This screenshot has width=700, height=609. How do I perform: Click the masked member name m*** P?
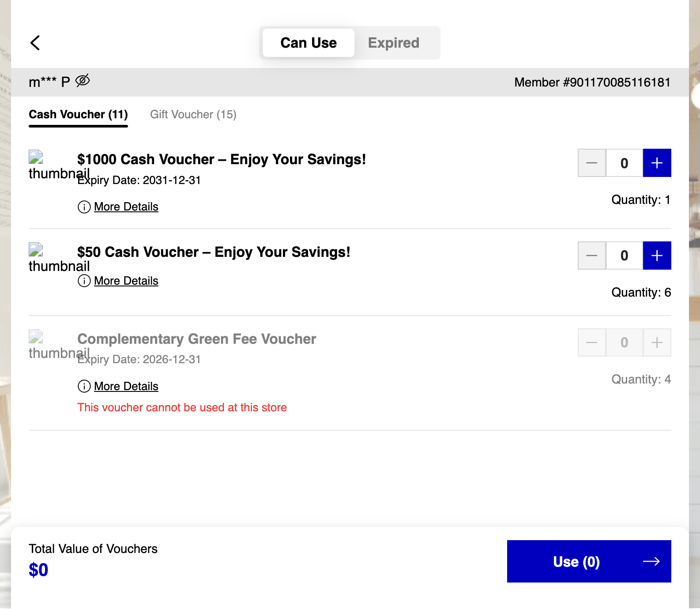(x=49, y=82)
